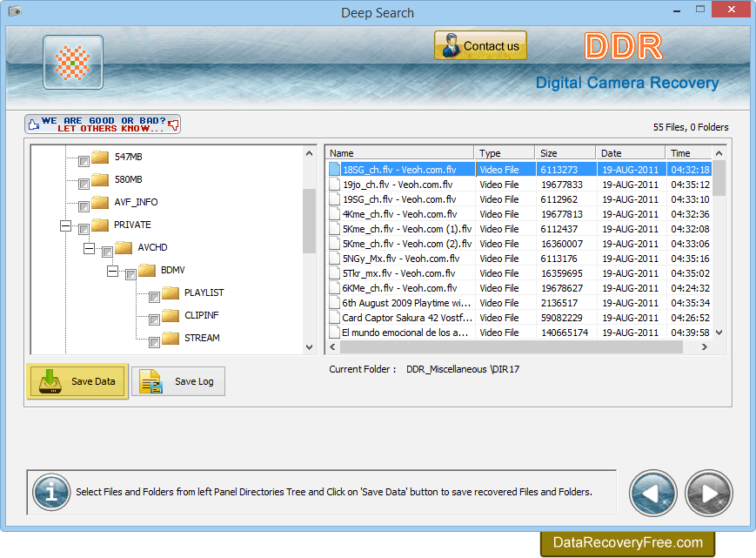The image size is (756, 558).
Task: Select file Card Captor Sakura 42 Vostf
Action: (x=407, y=318)
